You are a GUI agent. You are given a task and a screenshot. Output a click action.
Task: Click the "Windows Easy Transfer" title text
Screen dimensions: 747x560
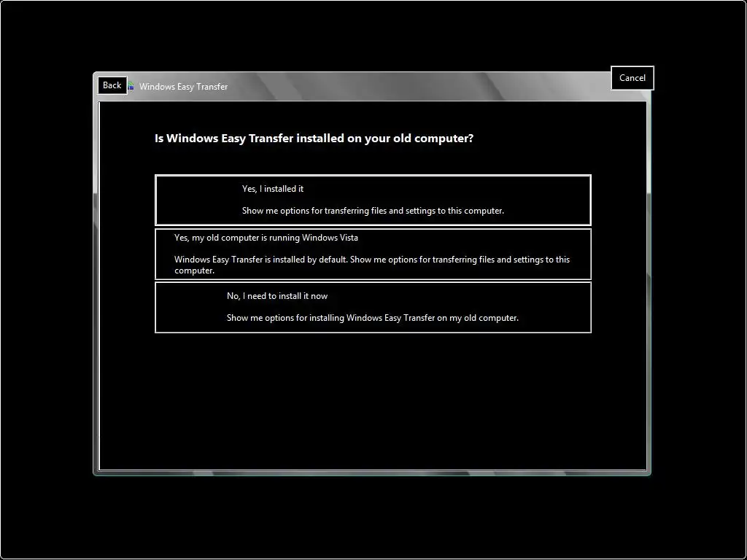[x=183, y=87]
